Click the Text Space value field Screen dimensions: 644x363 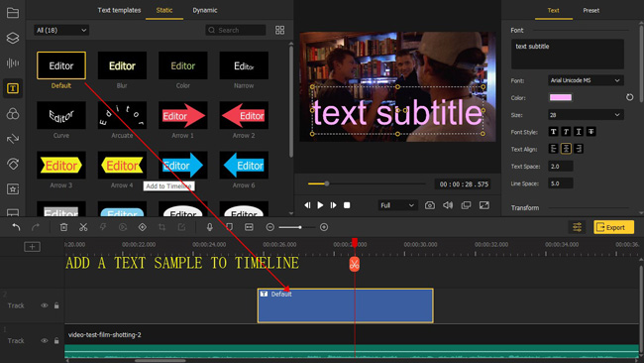point(561,166)
